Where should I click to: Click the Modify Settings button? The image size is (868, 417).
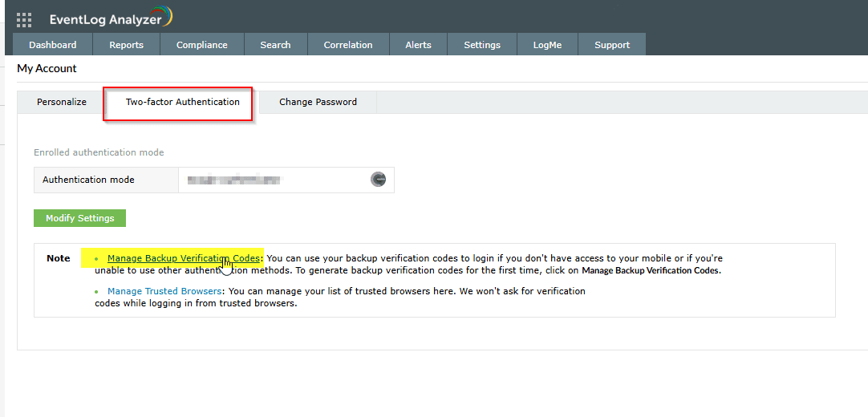click(x=79, y=218)
